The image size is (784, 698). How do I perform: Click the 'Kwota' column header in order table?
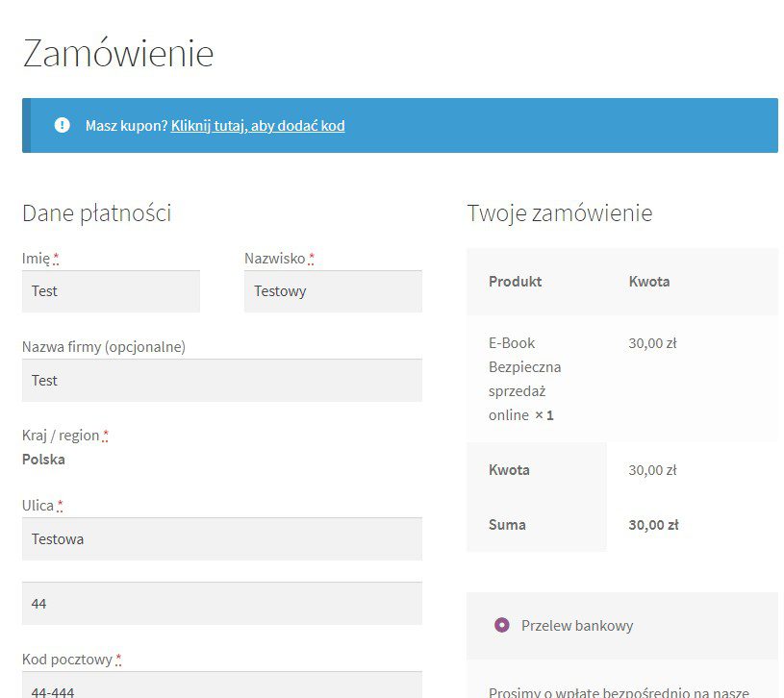coord(649,282)
